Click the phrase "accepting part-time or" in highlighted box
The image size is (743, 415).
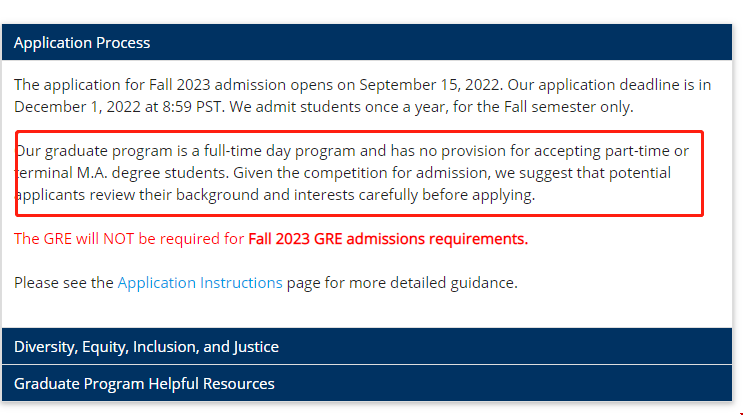pyautogui.click(x=611, y=152)
